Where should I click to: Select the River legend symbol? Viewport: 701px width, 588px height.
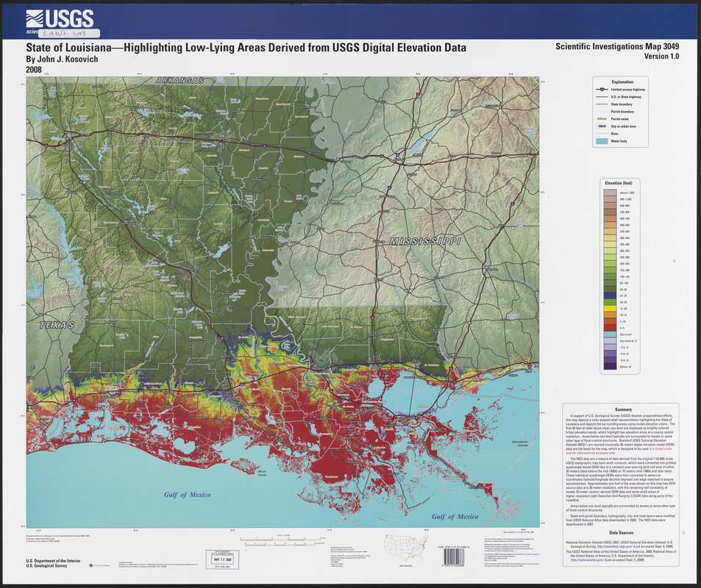tap(602, 134)
